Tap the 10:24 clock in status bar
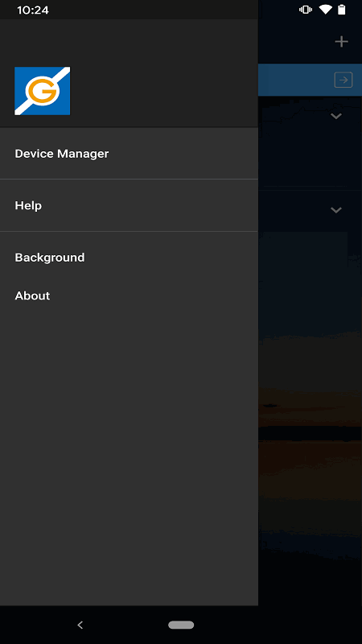This screenshot has height=644, width=362. (33, 10)
